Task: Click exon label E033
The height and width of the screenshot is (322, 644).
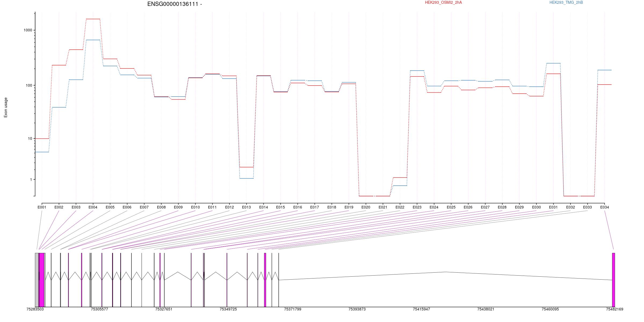Action: coord(587,207)
